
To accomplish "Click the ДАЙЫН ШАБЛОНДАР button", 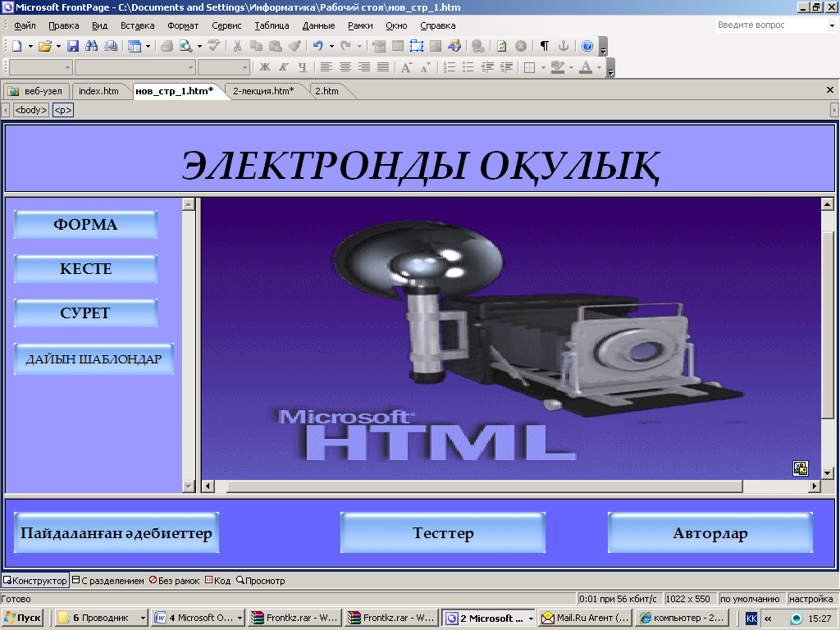I will tap(94, 359).
